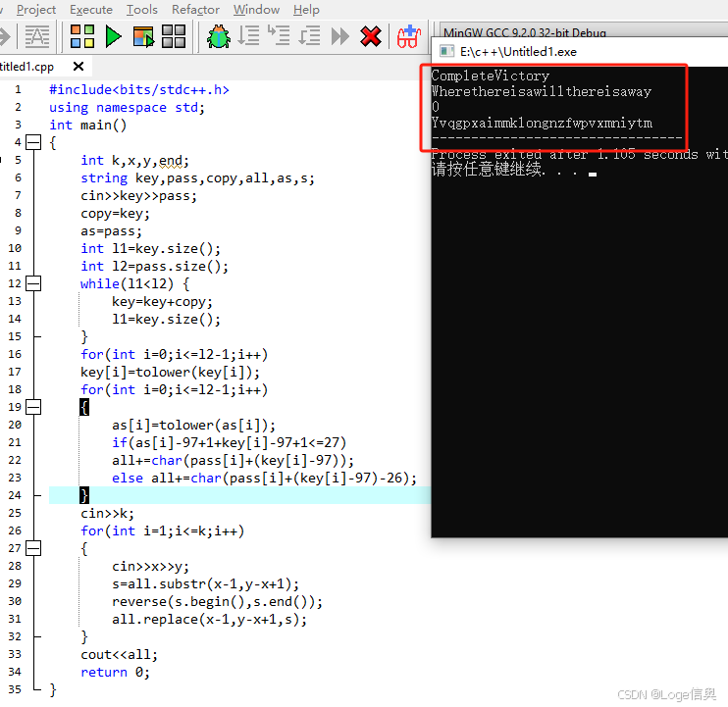Open the Project menu

tap(36, 9)
